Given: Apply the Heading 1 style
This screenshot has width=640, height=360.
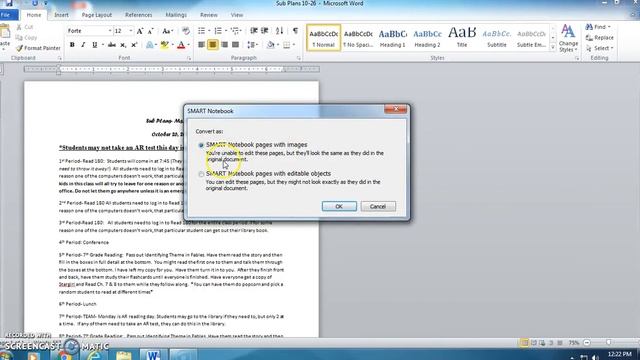Looking at the screenshot, I should pos(393,38).
